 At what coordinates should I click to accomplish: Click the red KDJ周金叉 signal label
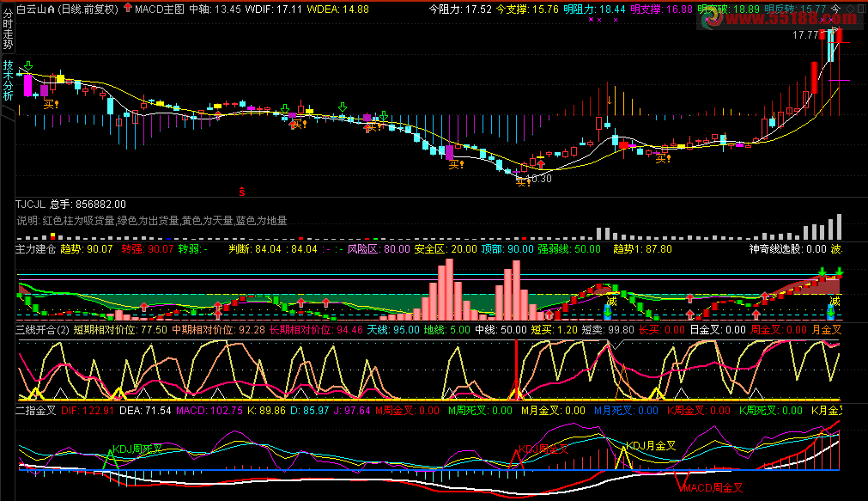click(543, 449)
